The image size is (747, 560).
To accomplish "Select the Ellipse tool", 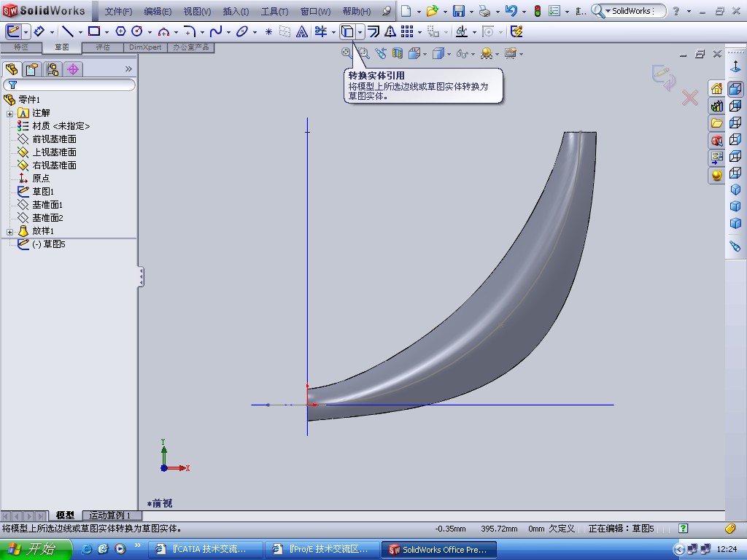I will (x=242, y=32).
